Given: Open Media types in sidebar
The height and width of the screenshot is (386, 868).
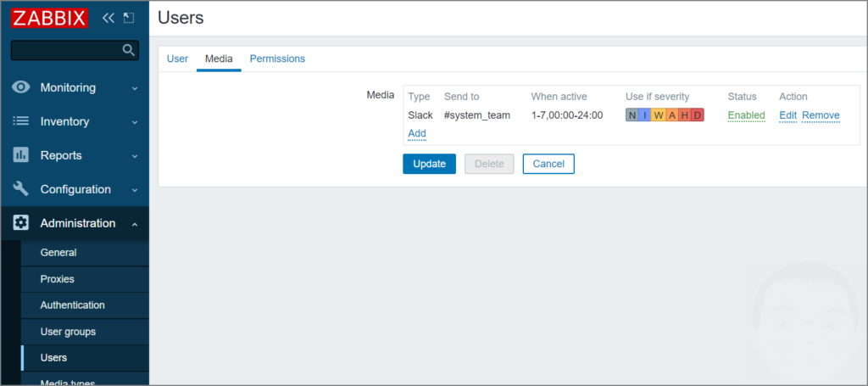Looking at the screenshot, I should click(85, 379).
